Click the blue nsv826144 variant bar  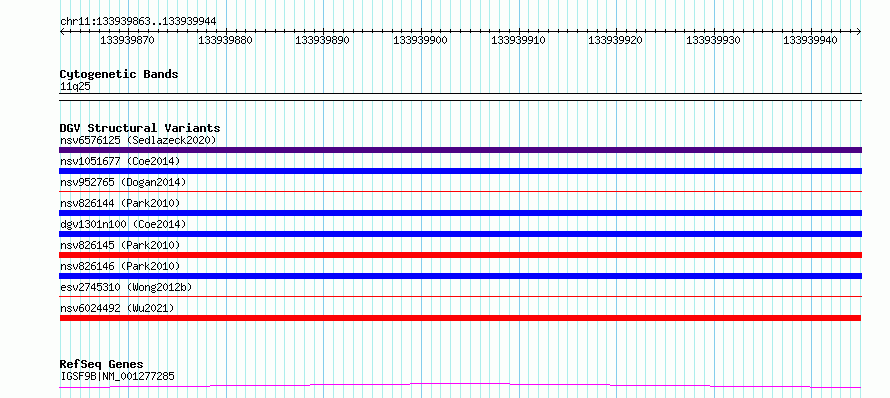460,213
